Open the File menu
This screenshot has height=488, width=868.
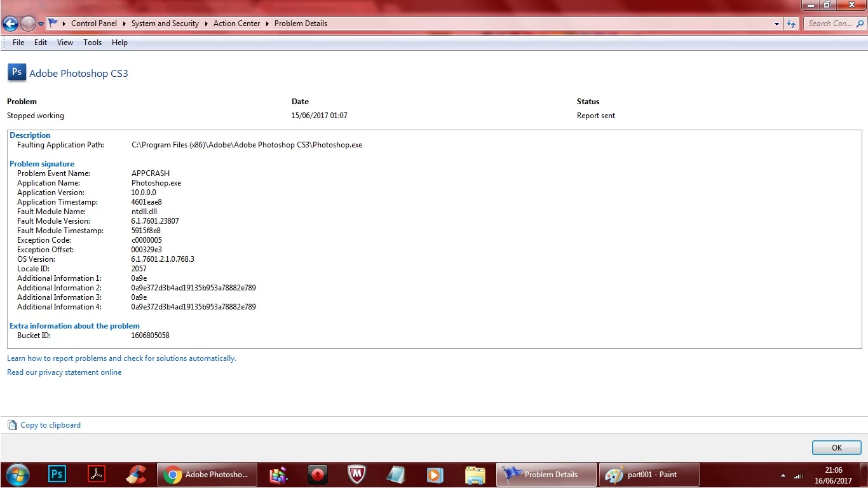click(x=18, y=43)
